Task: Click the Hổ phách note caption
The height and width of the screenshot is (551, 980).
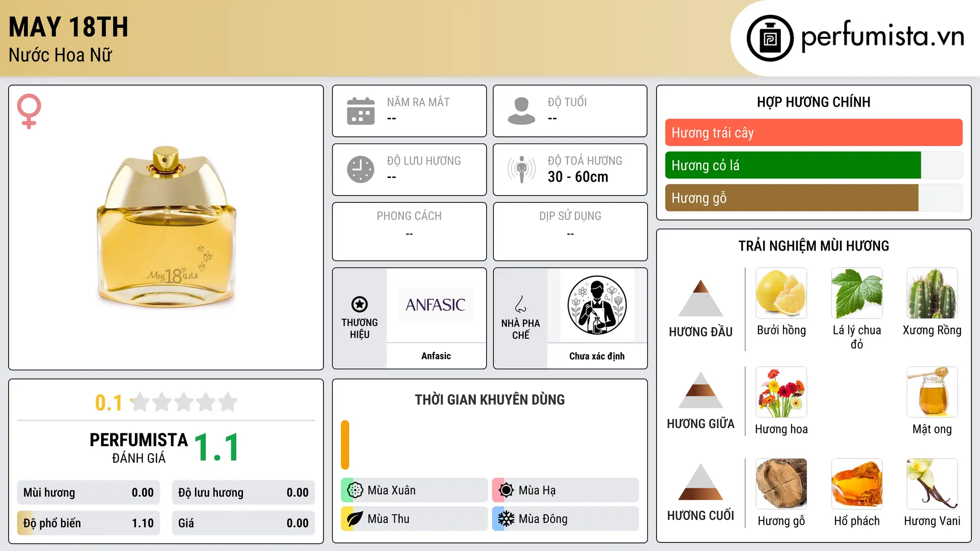Action: click(857, 521)
